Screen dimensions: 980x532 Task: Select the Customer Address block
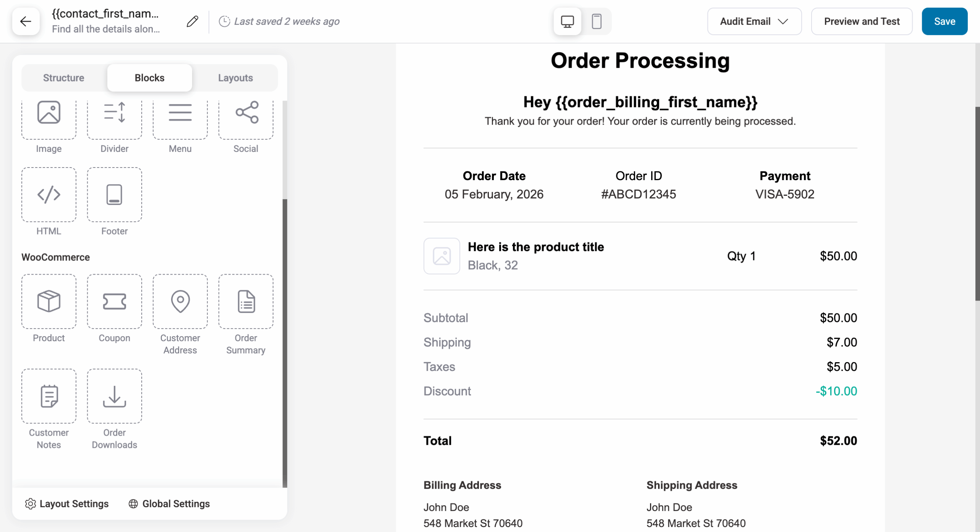[180, 301]
